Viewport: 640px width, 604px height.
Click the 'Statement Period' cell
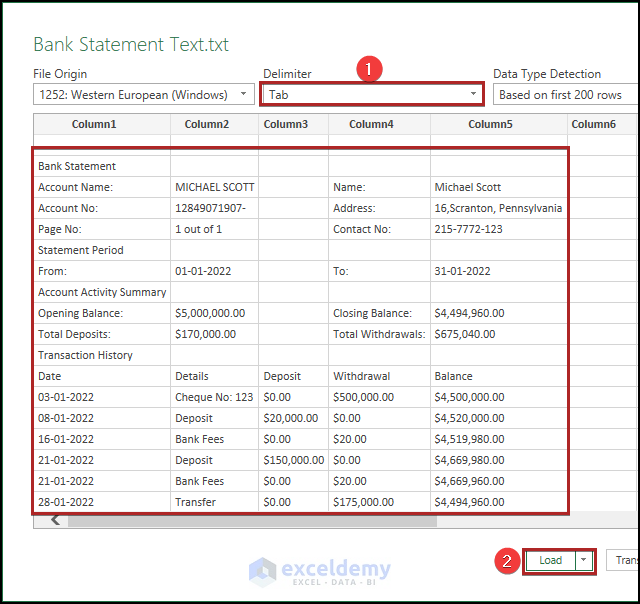[102, 250]
